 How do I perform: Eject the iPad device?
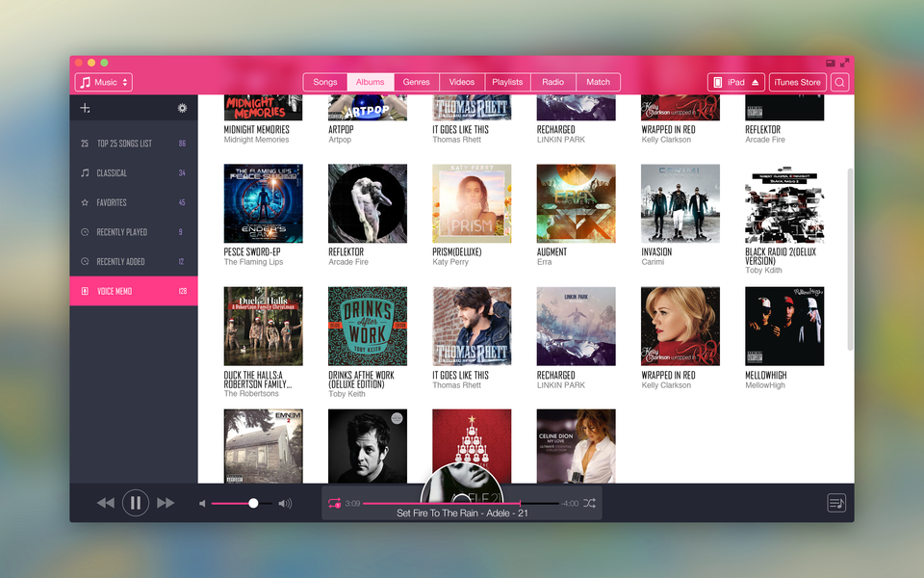click(755, 83)
